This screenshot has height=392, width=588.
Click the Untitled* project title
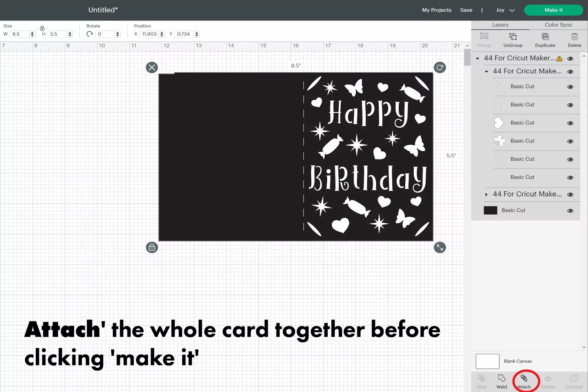103,10
